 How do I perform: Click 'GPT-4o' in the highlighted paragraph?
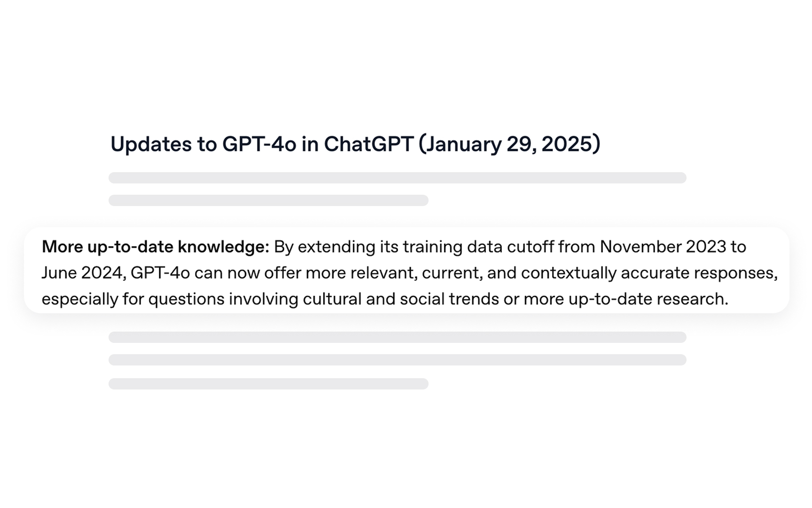(x=160, y=273)
